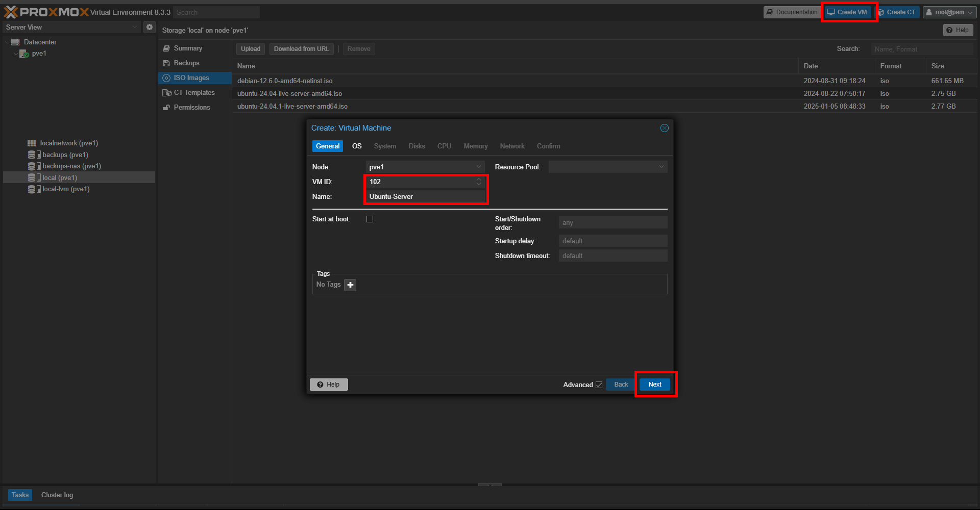Select debian-12.6.0-amd64-netinst.iso row

click(x=605, y=81)
